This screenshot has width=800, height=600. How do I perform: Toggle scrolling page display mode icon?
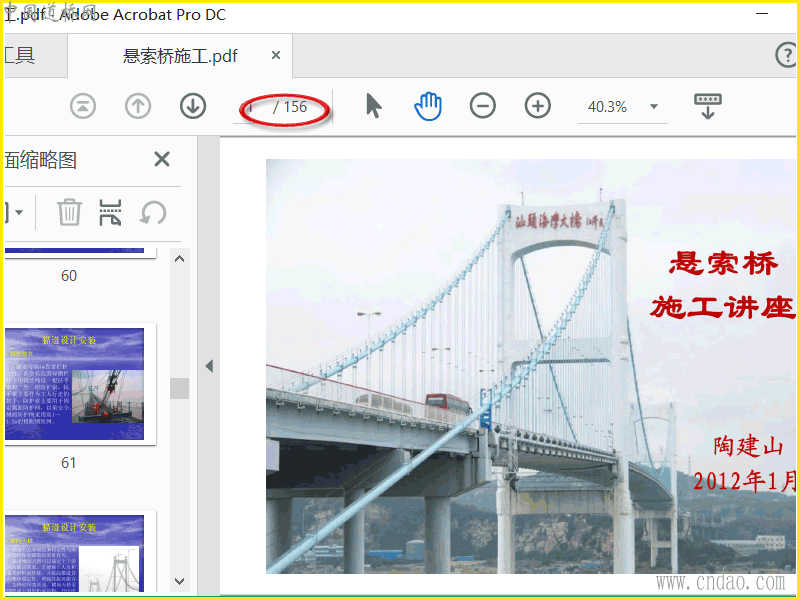click(708, 106)
